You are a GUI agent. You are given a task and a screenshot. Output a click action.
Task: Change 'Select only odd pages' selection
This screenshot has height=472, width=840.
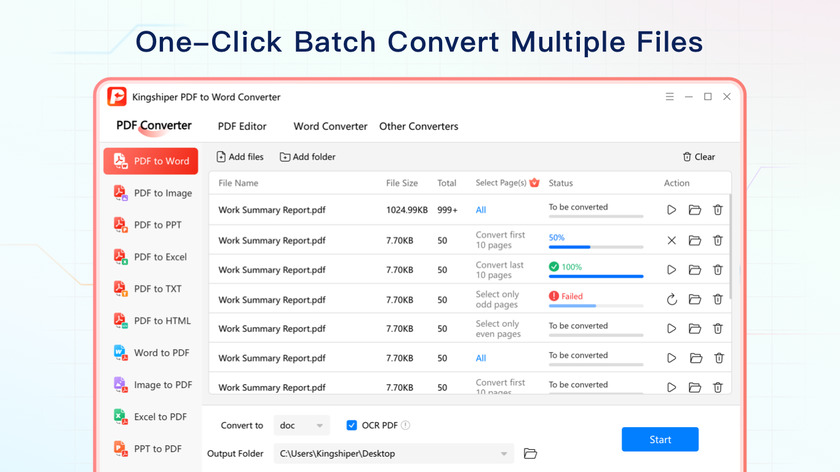pyautogui.click(x=497, y=299)
